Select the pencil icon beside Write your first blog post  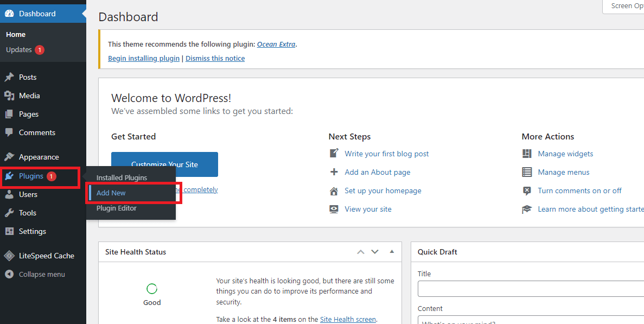tap(334, 153)
